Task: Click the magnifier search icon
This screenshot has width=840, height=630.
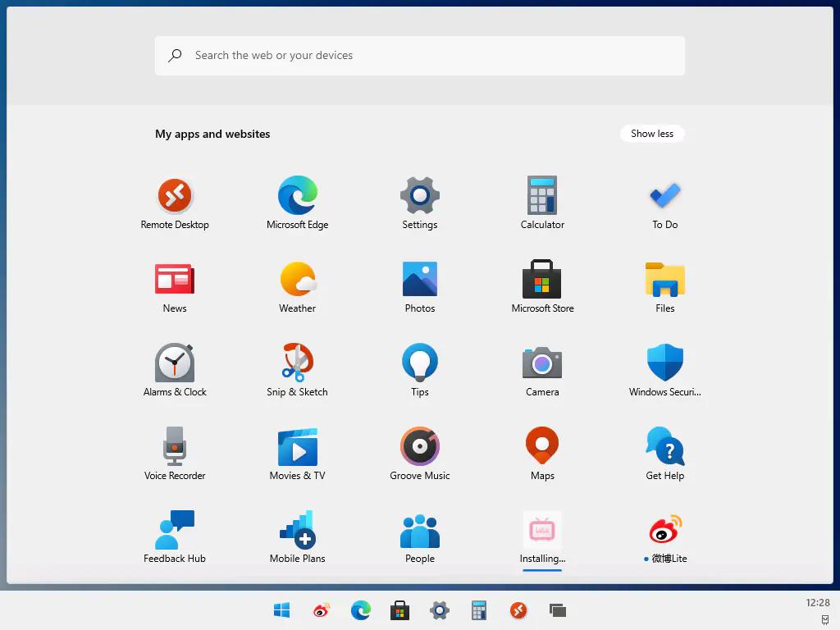Action: pyautogui.click(x=175, y=55)
